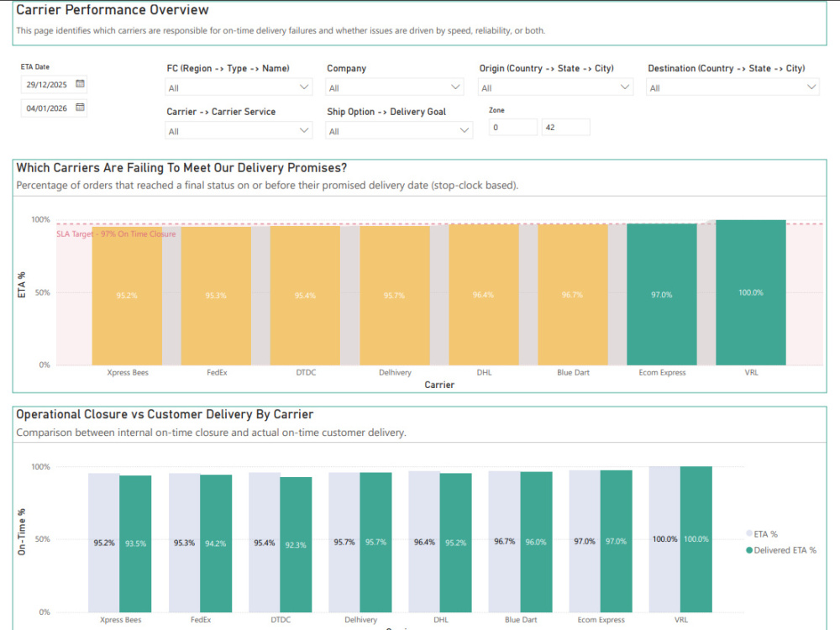Select FedEx Delivered ETA bar 94.2%
Image resolution: width=840 pixels, height=630 pixels.
point(216,543)
